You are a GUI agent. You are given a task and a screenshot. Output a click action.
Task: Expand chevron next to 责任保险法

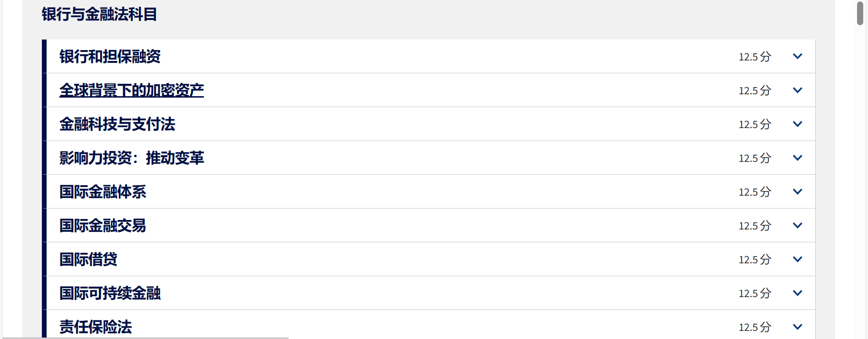(x=798, y=327)
